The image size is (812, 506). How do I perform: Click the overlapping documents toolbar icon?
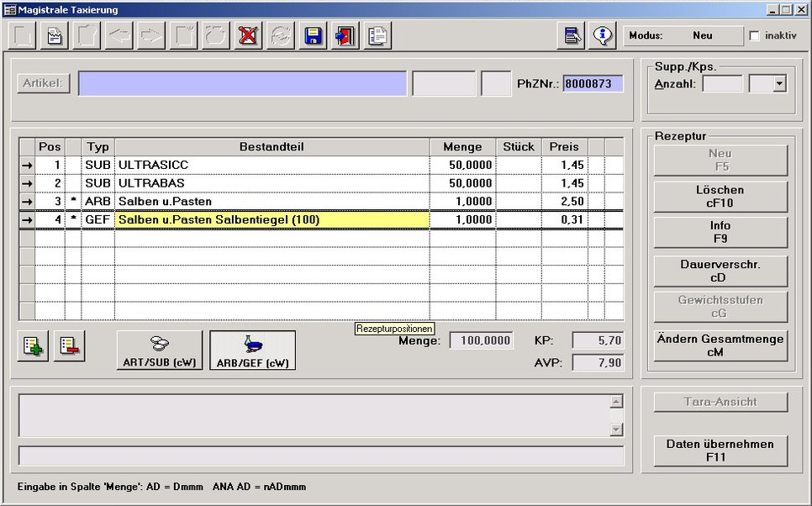377,36
